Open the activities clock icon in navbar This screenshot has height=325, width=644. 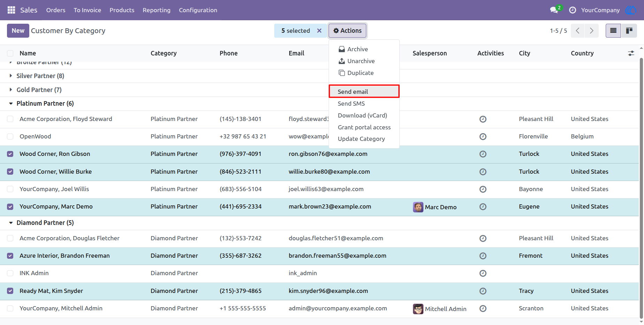[x=573, y=10]
